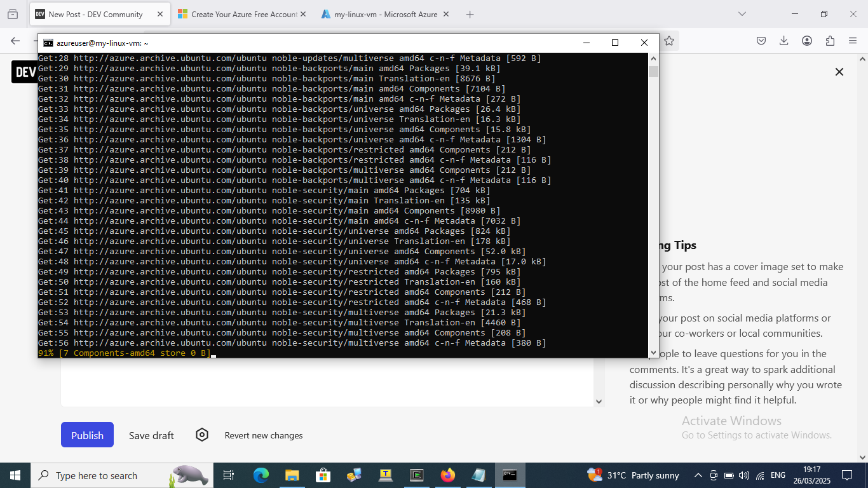
Task: Bookmark this page with star icon
Action: click(x=668, y=41)
